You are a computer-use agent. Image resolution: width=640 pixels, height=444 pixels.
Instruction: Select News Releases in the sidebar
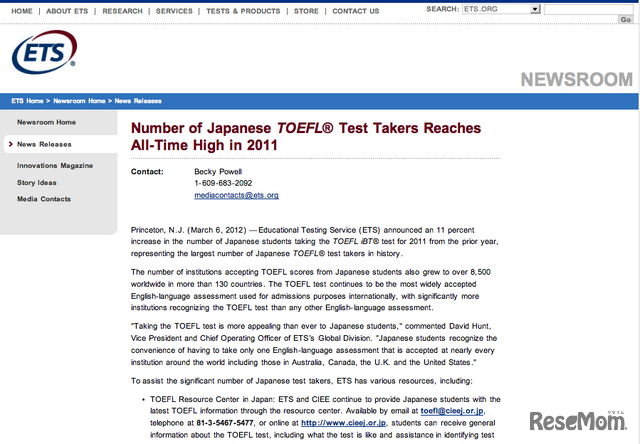(x=43, y=144)
